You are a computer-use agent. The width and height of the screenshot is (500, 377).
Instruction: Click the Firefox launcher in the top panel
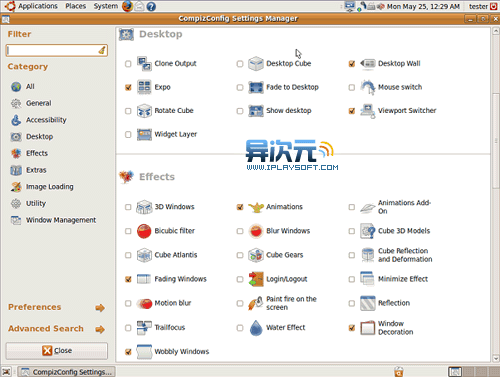coord(127,6)
